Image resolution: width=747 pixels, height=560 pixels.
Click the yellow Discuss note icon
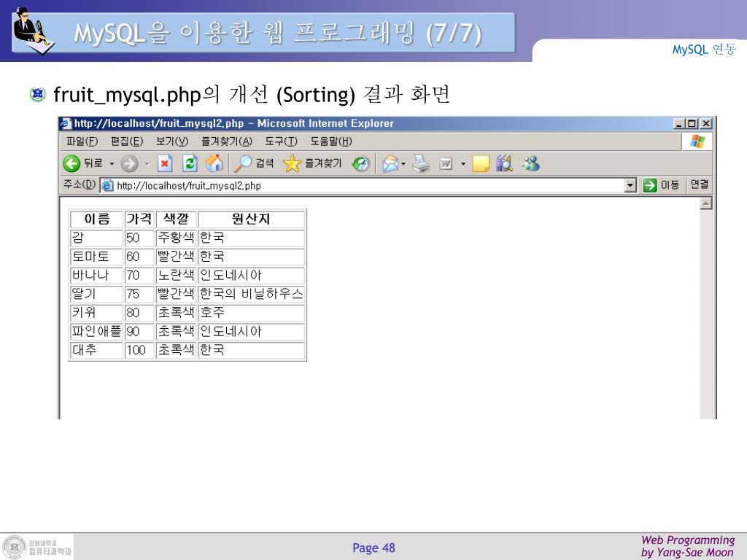click(480, 164)
